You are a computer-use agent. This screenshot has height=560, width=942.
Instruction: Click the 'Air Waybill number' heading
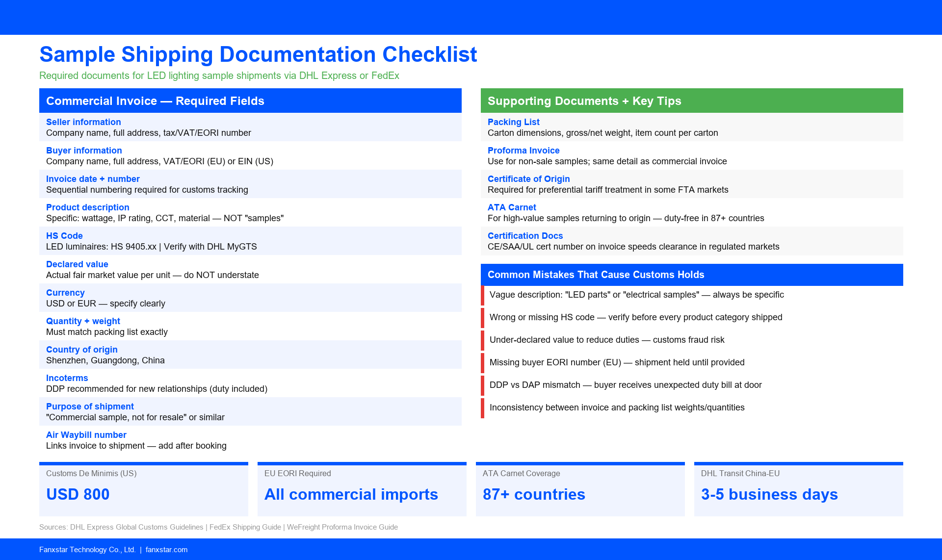pyautogui.click(x=86, y=435)
